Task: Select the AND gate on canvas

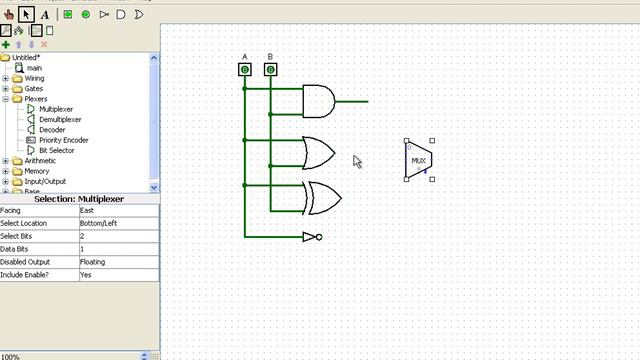Action: pyautogui.click(x=319, y=102)
